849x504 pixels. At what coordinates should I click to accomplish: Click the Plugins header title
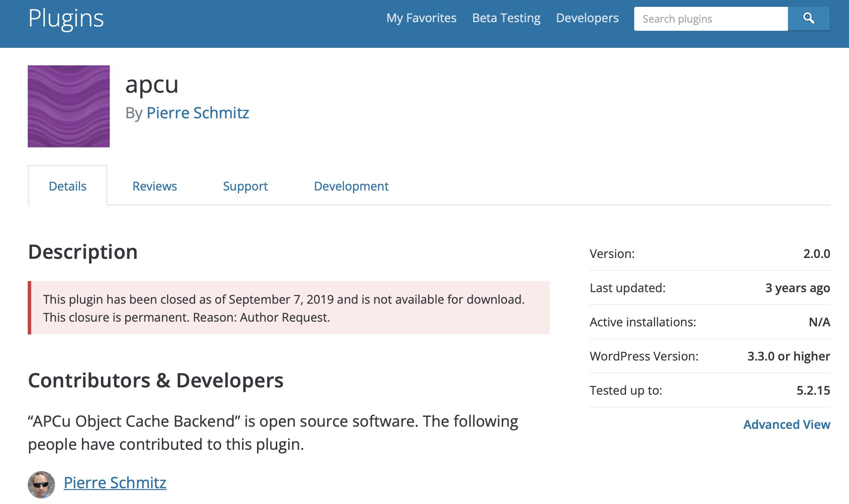tap(66, 18)
